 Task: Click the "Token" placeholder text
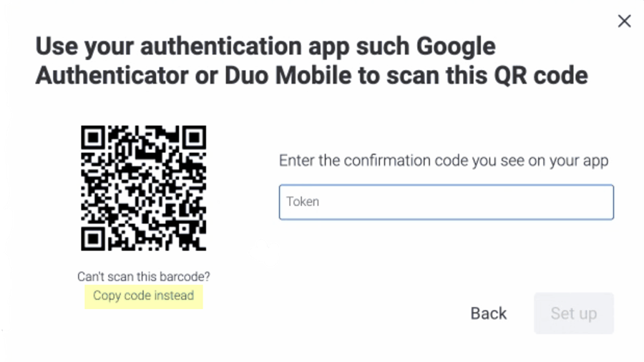[x=303, y=202]
